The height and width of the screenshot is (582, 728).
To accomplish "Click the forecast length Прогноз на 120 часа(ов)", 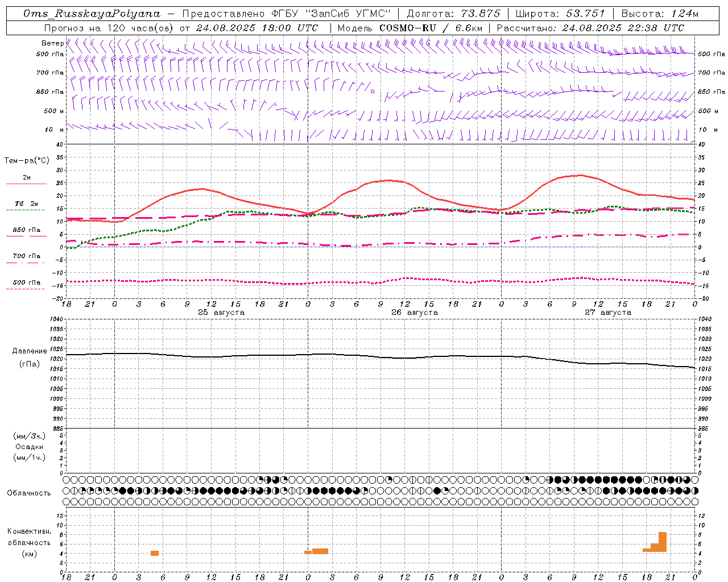I will click(109, 28).
